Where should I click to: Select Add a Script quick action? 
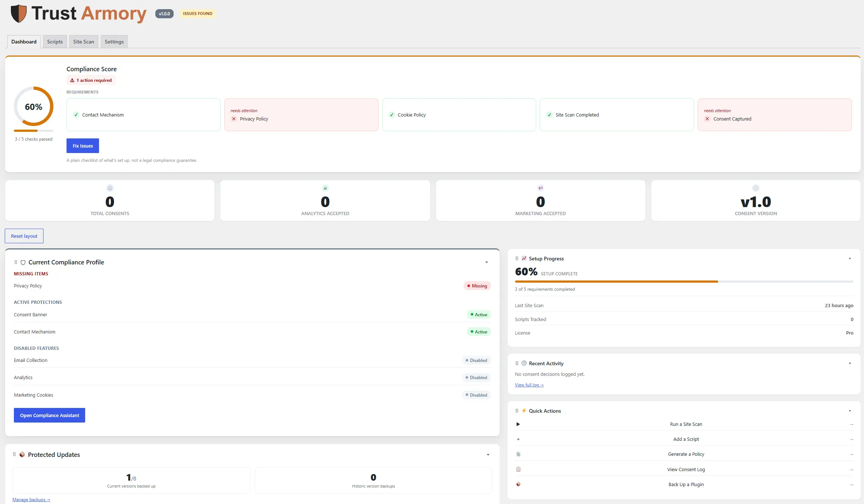pyautogui.click(x=684, y=439)
